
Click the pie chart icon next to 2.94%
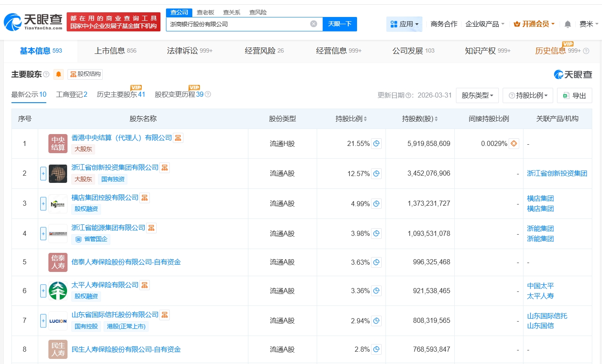[376, 321]
